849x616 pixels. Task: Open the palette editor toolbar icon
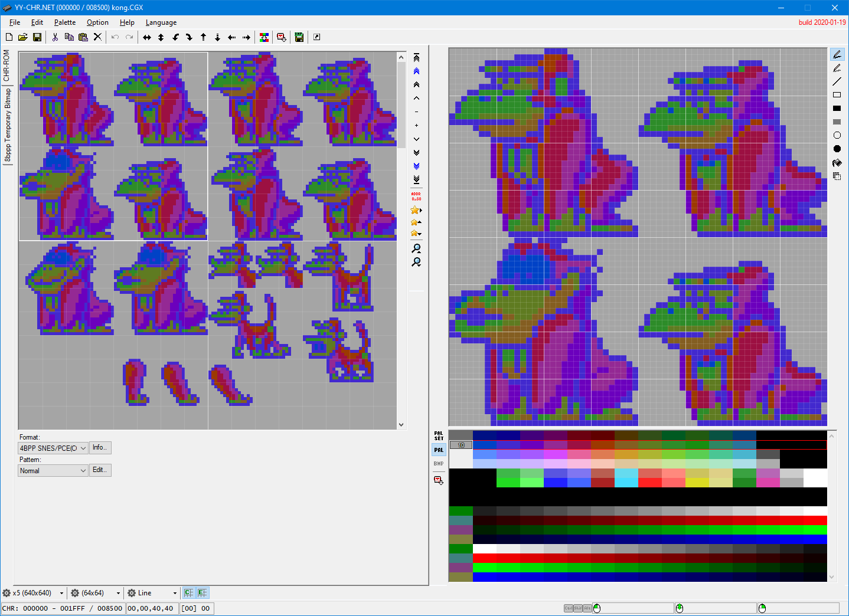click(x=264, y=37)
